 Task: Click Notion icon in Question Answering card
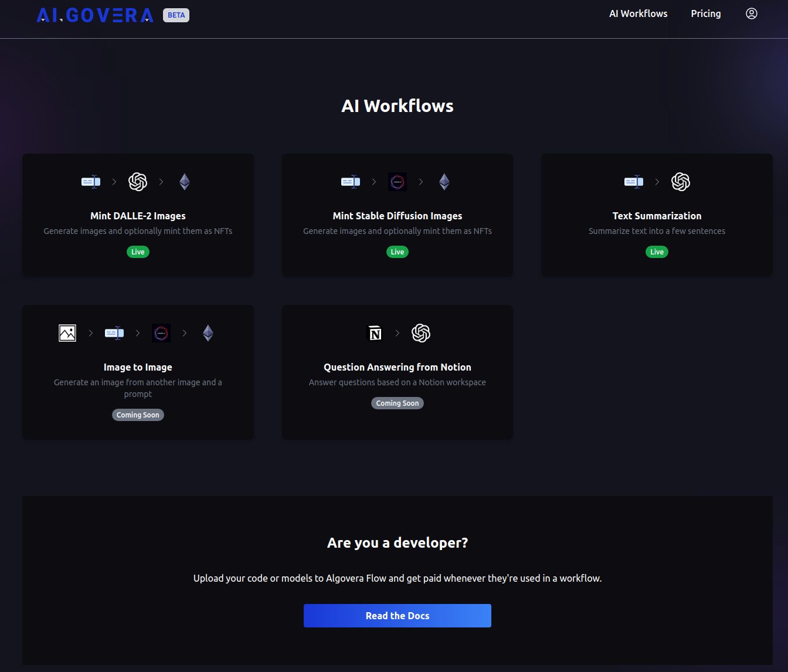374,333
